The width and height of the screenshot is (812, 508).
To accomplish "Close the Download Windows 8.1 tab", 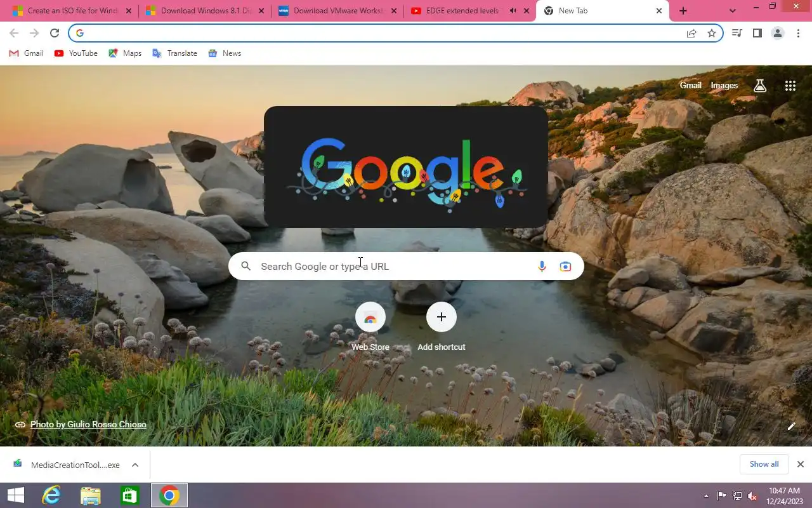I will [261, 11].
